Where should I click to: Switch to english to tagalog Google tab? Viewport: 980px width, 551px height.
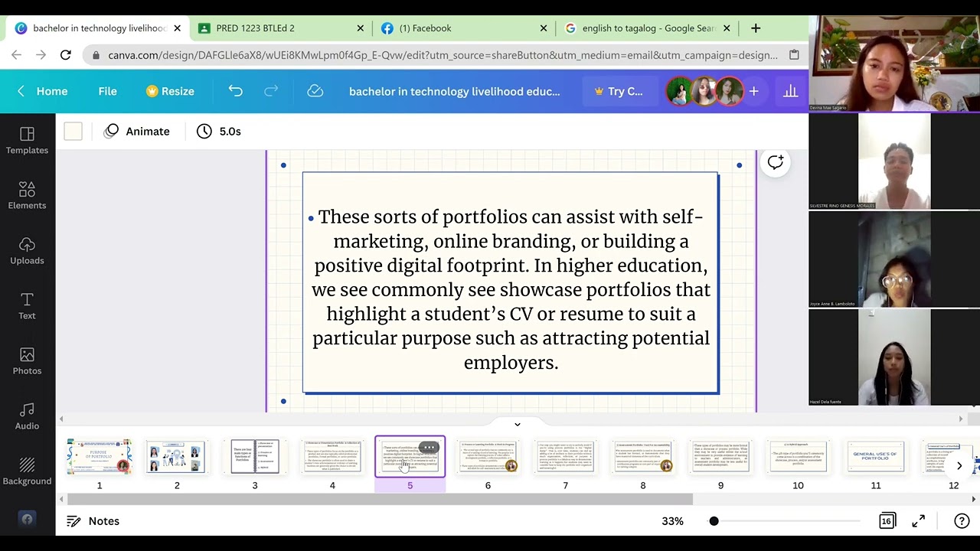tap(648, 28)
